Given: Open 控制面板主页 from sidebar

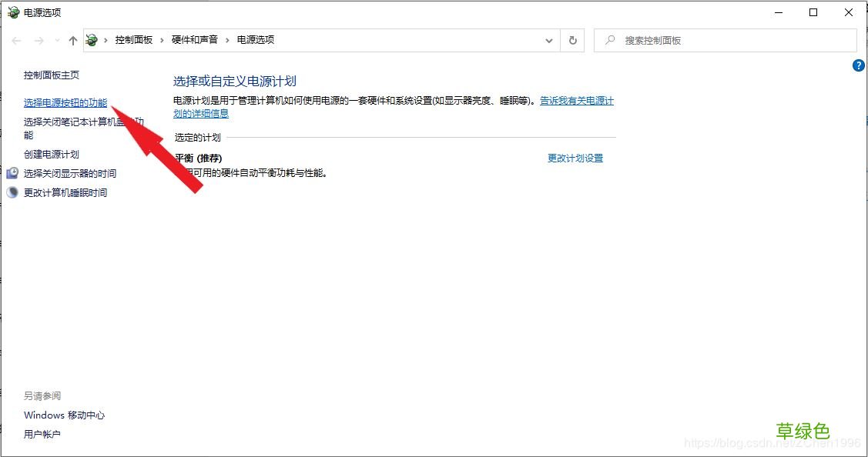Looking at the screenshot, I should point(51,75).
